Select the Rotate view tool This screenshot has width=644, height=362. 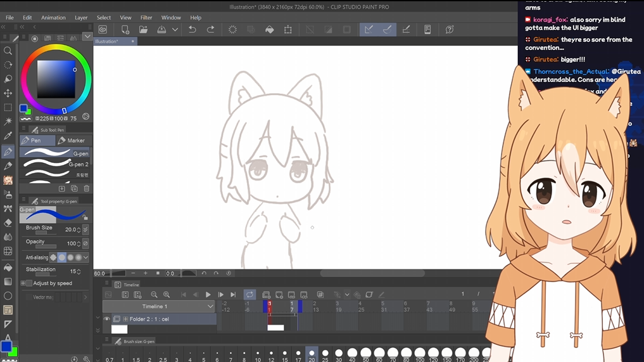point(8,65)
